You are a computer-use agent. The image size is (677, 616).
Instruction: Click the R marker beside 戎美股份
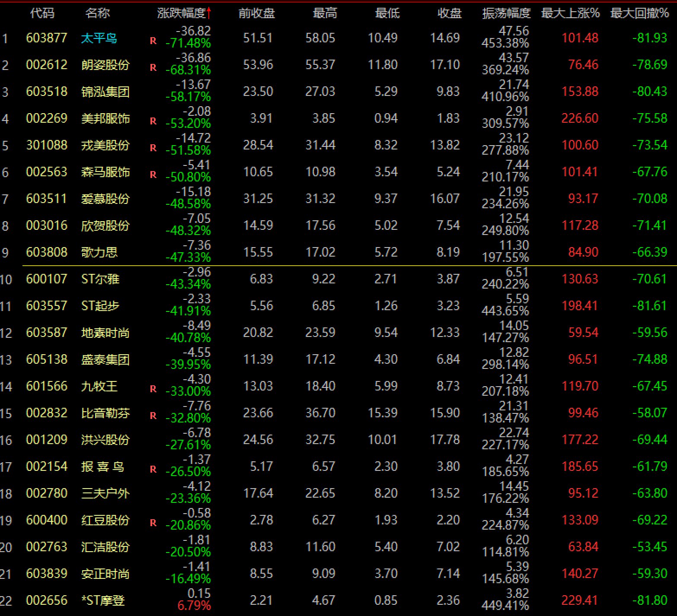tap(153, 148)
